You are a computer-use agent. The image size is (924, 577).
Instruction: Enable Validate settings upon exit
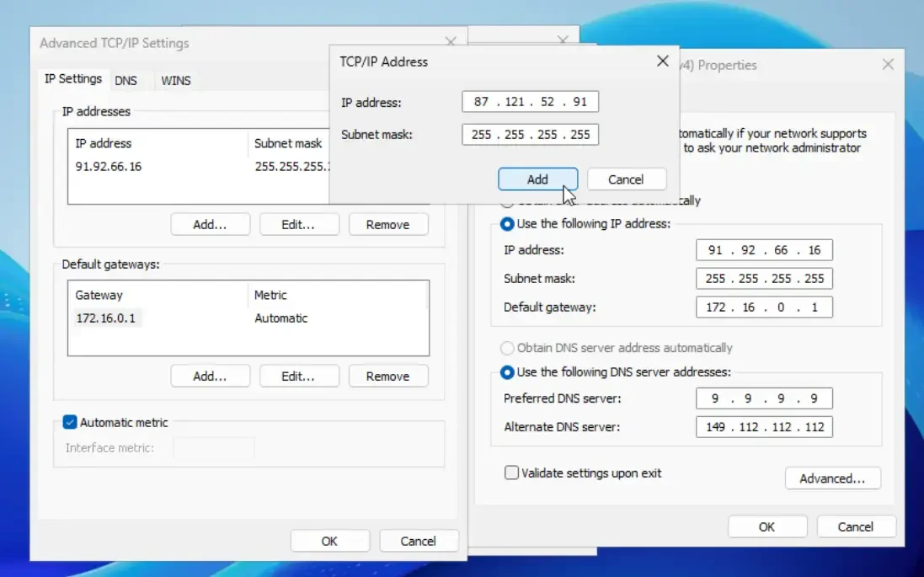click(x=511, y=473)
